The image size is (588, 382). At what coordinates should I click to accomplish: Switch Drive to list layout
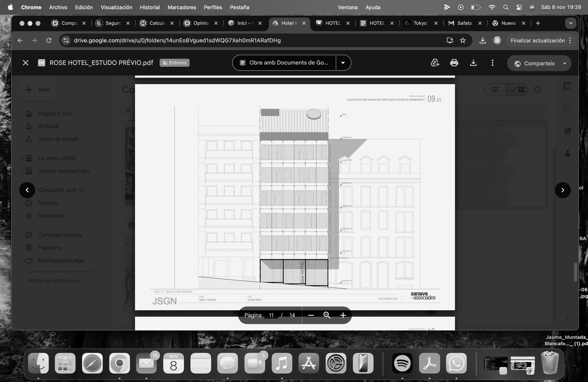495,90
